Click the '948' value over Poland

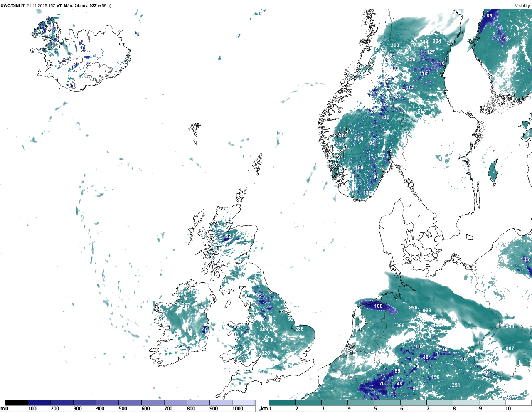510,326
